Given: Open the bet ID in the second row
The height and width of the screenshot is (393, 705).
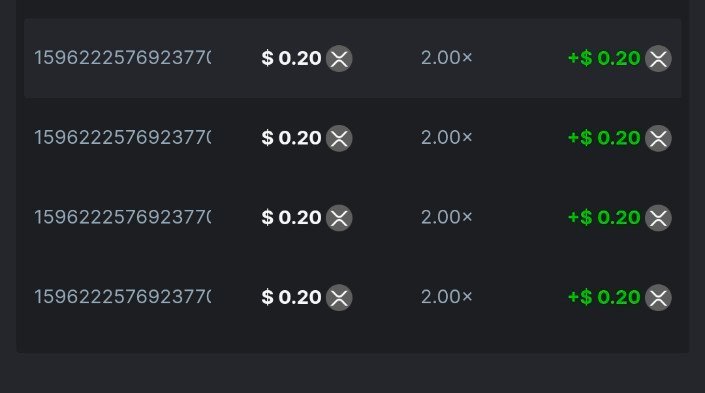Looking at the screenshot, I should point(123,138).
